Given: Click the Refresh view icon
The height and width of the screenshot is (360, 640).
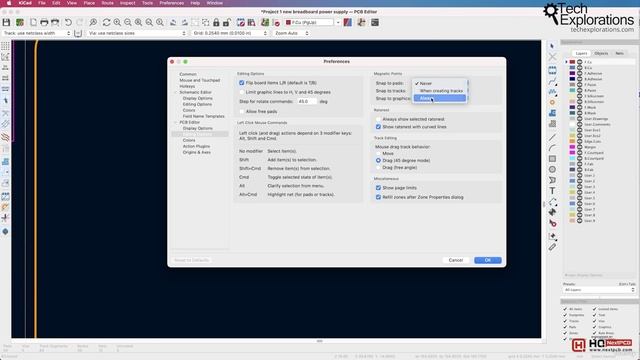Looking at the screenshot, I should click(x=107, y=22).
